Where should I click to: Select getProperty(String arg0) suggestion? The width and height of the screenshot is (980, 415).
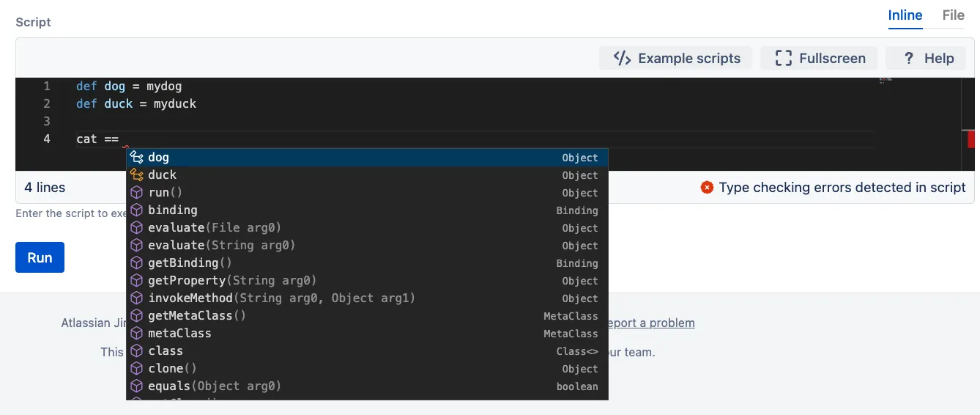point(367,281)
